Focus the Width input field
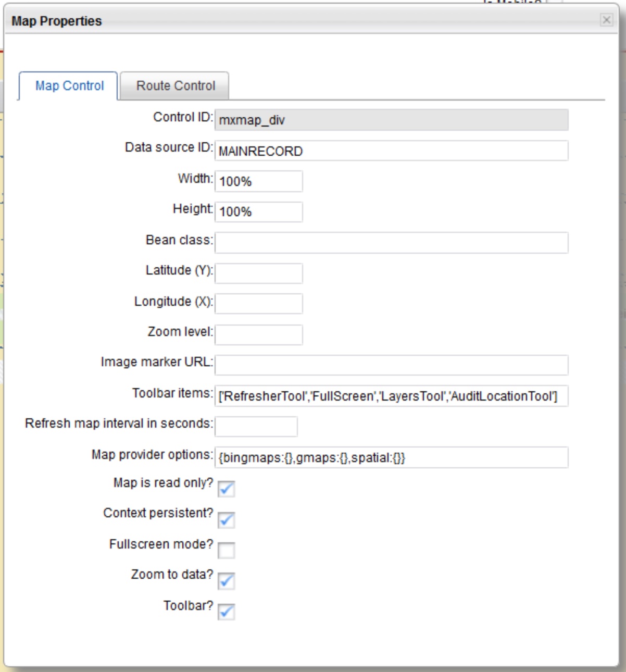This screenshot has height=672, width=626. [x=259, y=181]
